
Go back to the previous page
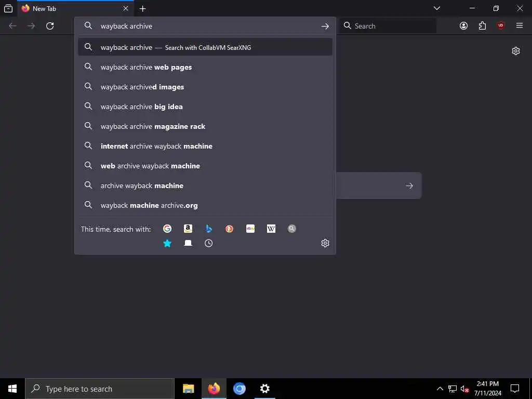pos(12,26)
